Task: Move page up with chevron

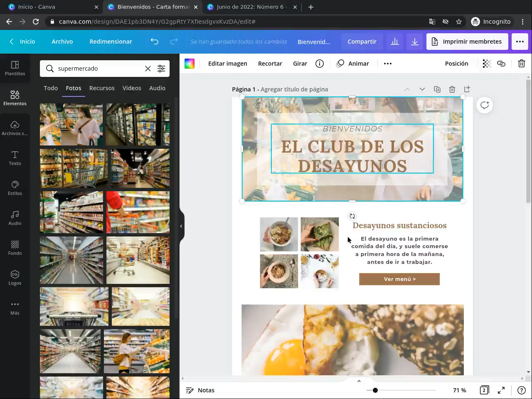Action: coord(407,89)
